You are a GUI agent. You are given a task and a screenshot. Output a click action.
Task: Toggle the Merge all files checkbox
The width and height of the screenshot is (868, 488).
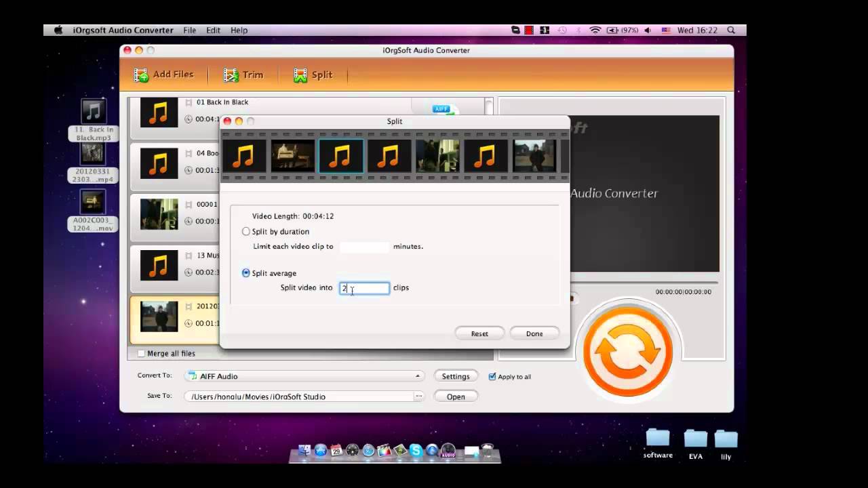pos(141,353)
